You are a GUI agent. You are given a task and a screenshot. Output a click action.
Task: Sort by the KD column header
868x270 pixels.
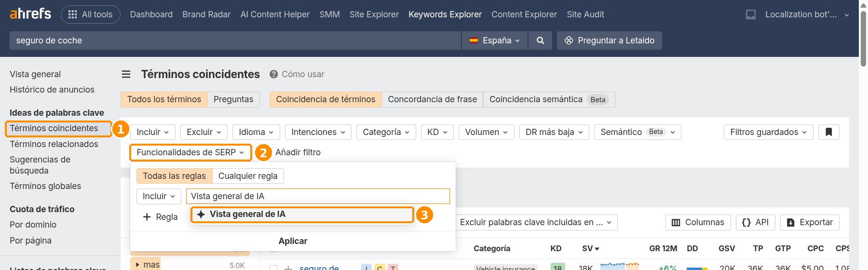pyautogui.click(x=556, y=249)
